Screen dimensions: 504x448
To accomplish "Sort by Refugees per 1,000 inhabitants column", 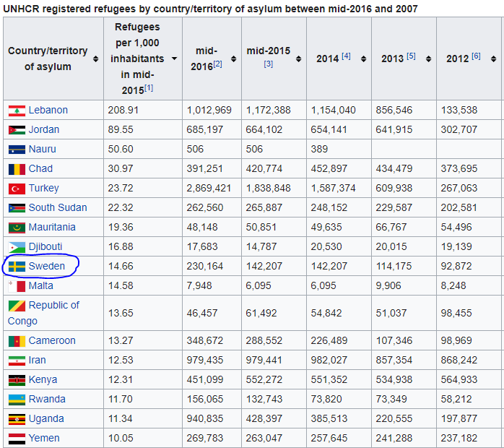I will [x=174, y=59].
